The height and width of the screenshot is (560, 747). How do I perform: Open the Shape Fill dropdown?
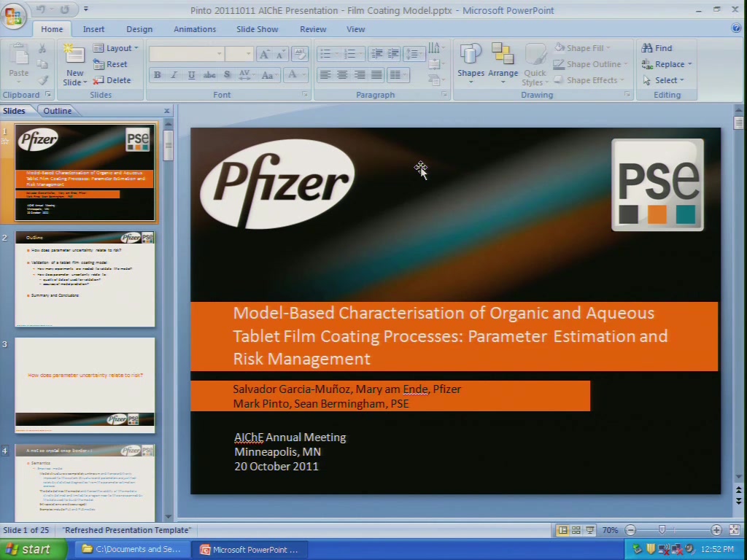tap(583, 48)
